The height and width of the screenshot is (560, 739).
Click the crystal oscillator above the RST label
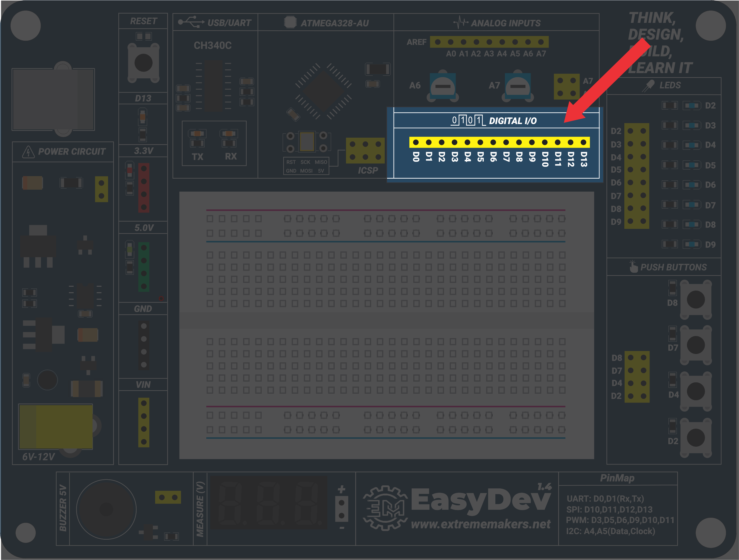[307, 141]
